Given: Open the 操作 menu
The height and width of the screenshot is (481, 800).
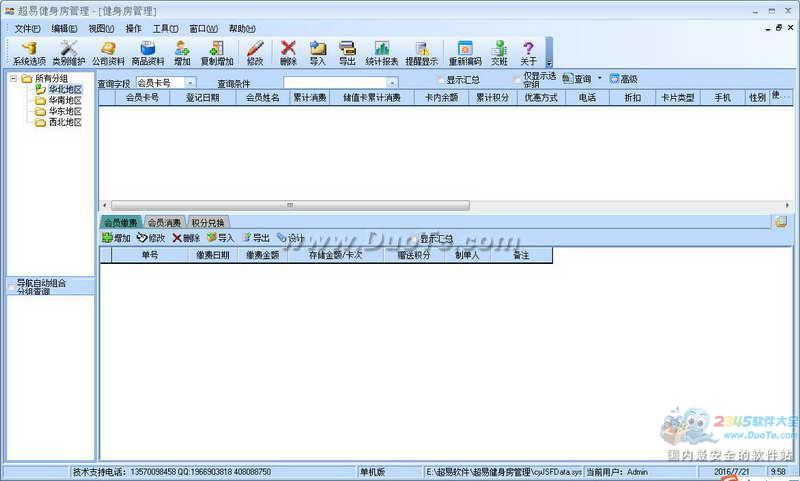Looking at the screenshot, I should tap(133, 29).
